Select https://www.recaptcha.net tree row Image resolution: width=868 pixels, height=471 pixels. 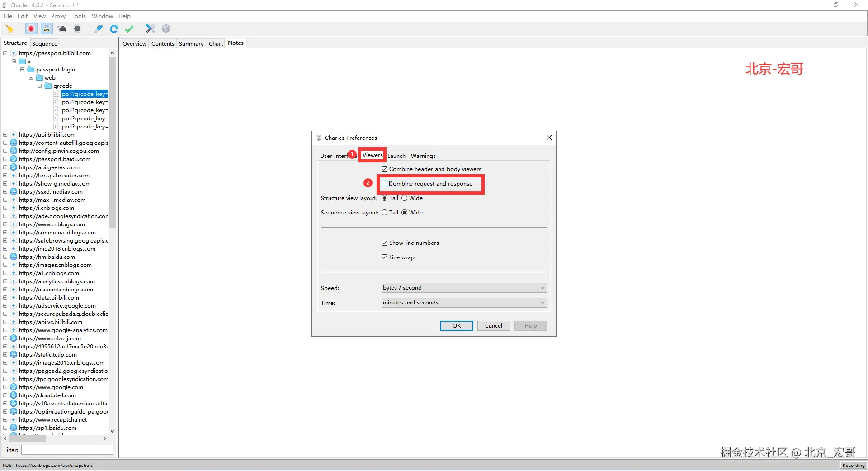tap(53, 420)
